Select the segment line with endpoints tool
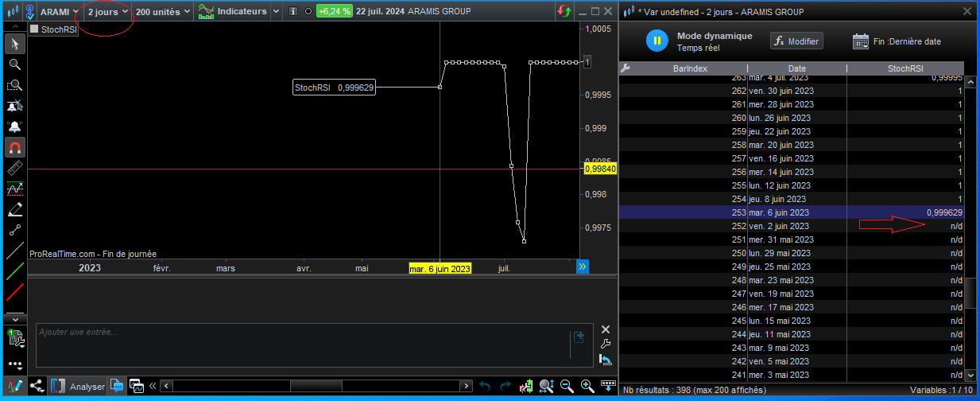 point(14,230)
